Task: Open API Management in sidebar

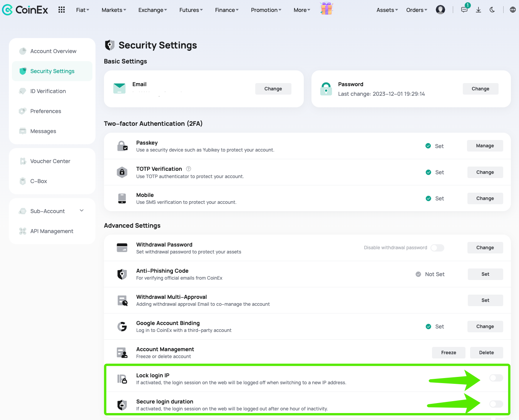Action: pyautogui.click(x=52, y=231)
